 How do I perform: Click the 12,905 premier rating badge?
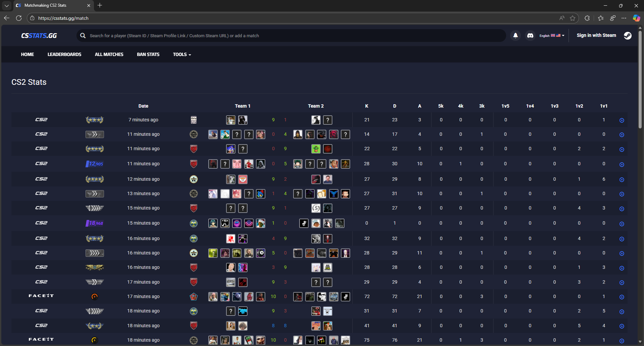(95, 164)
